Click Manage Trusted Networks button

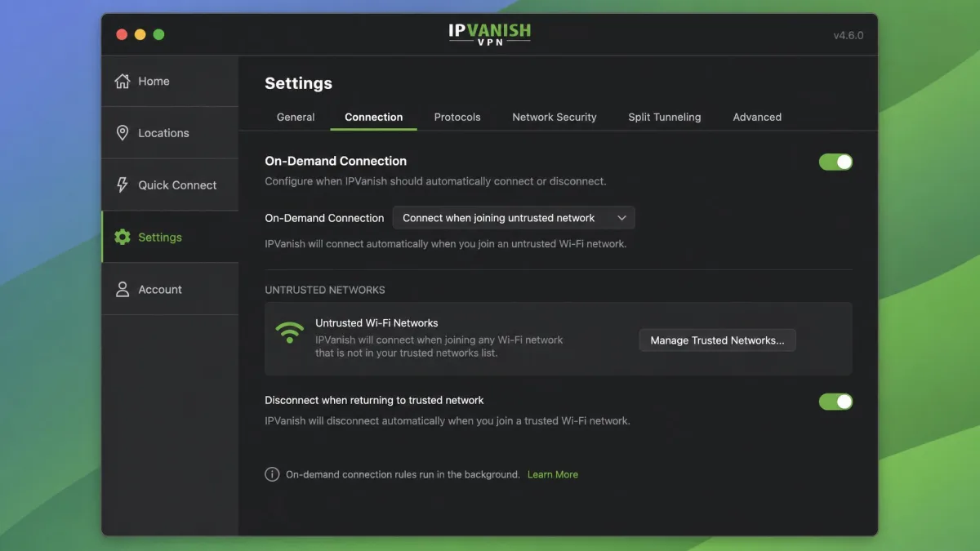click(717, 340)
